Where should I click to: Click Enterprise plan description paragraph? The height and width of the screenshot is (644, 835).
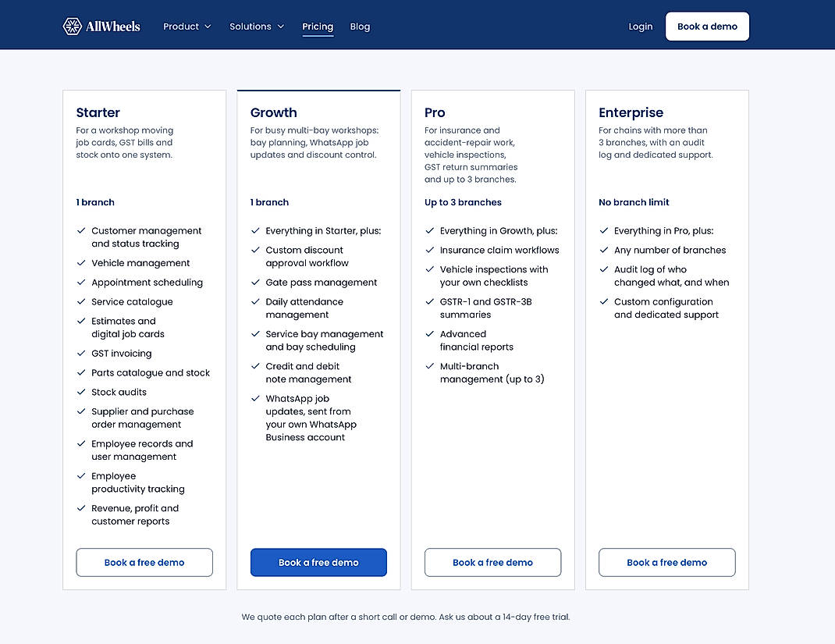[x=656, y=143]
